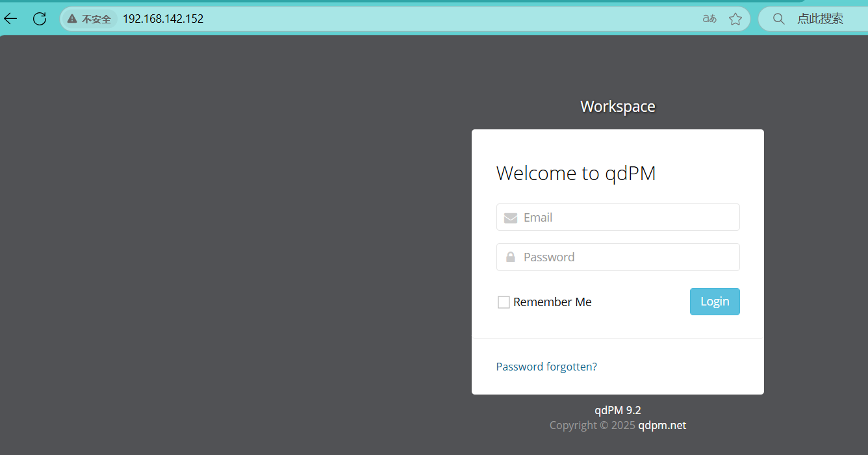The width and height of the screenshot is (868, 455).
Task: Click the translate page icon
Action: (709, 19)
